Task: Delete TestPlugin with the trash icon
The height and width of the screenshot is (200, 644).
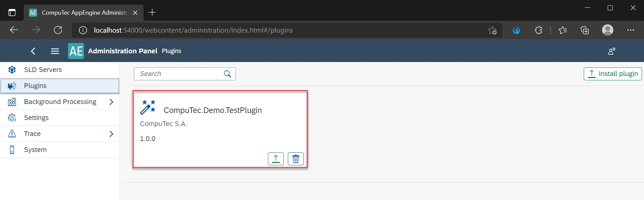Action: click(x=296, y=159)
